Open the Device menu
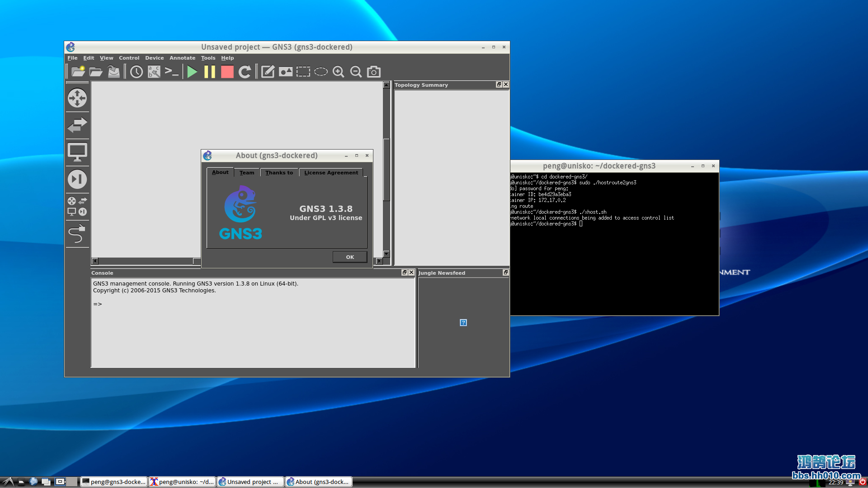Image resolution: width=868 pixels, height=488 pixels. [154, 58]
